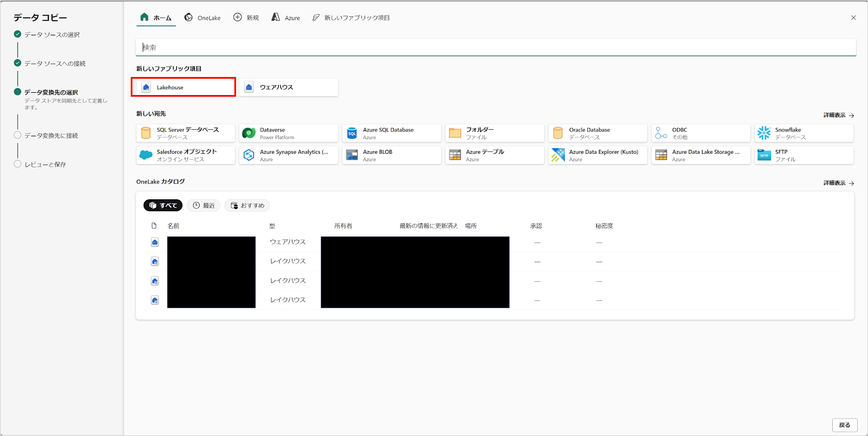Sort by 型 column header

point(272,226)
